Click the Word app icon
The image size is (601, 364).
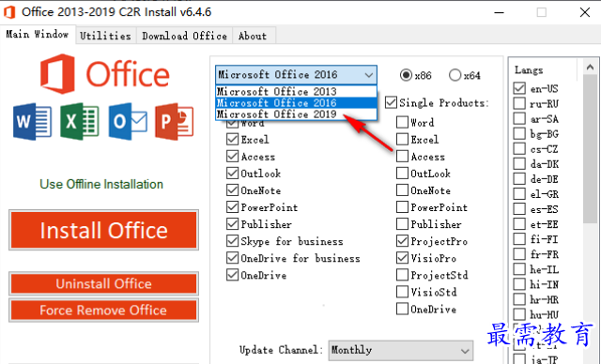pos(32,121)
